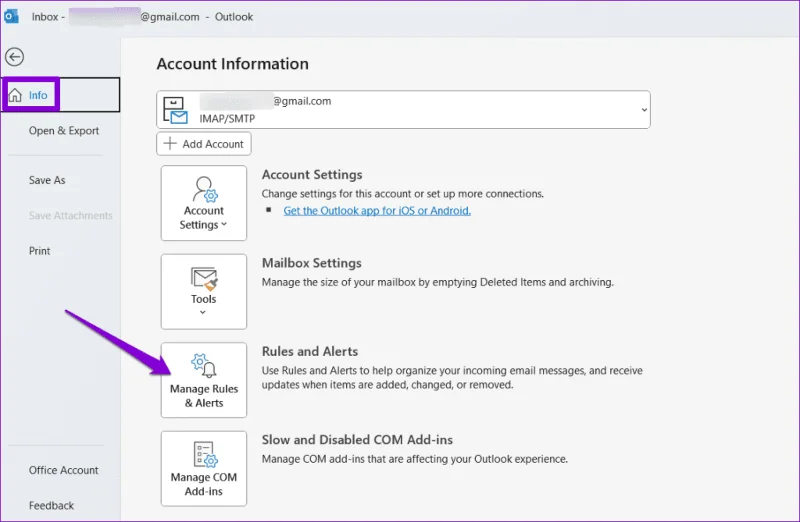
Task: Select Print in sidebar
Action: pos(39,251)
